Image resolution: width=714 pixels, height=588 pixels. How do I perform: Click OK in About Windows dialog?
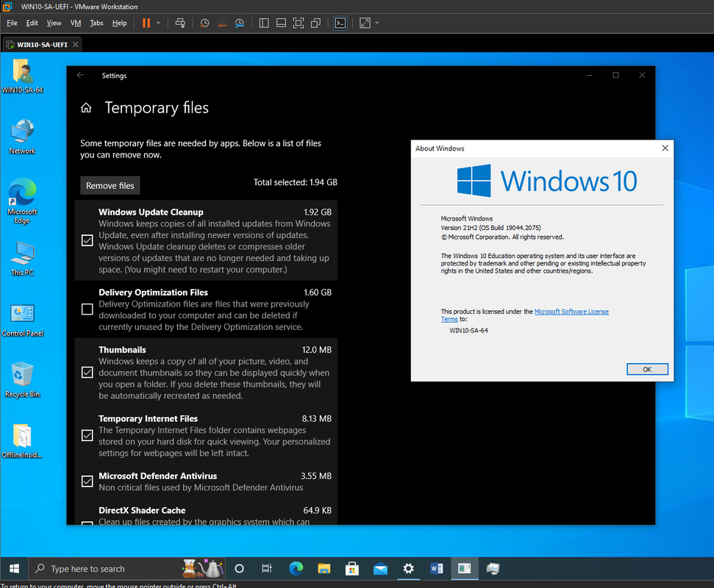point(647,369)
